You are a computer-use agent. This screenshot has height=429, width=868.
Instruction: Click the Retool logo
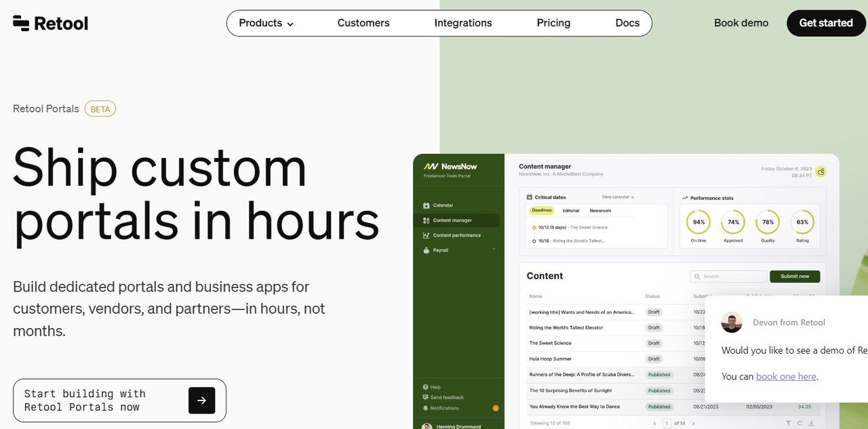[50, 23]
